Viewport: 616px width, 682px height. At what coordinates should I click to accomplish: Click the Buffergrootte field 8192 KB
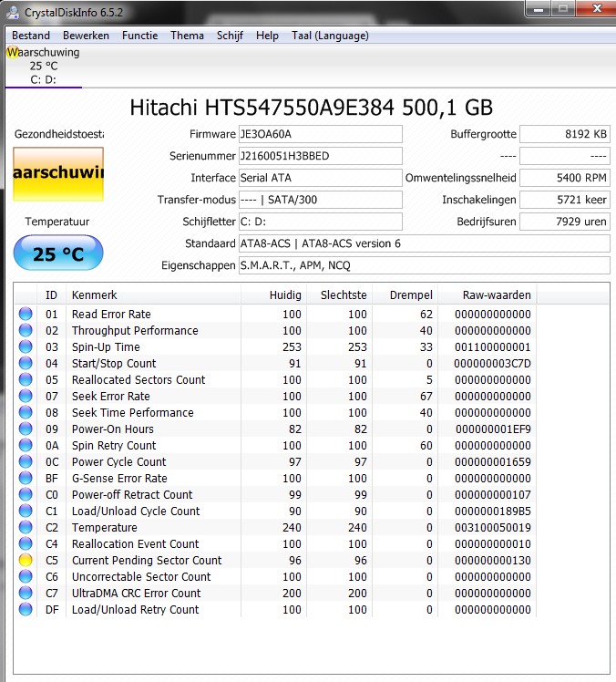tap(565, 134)
